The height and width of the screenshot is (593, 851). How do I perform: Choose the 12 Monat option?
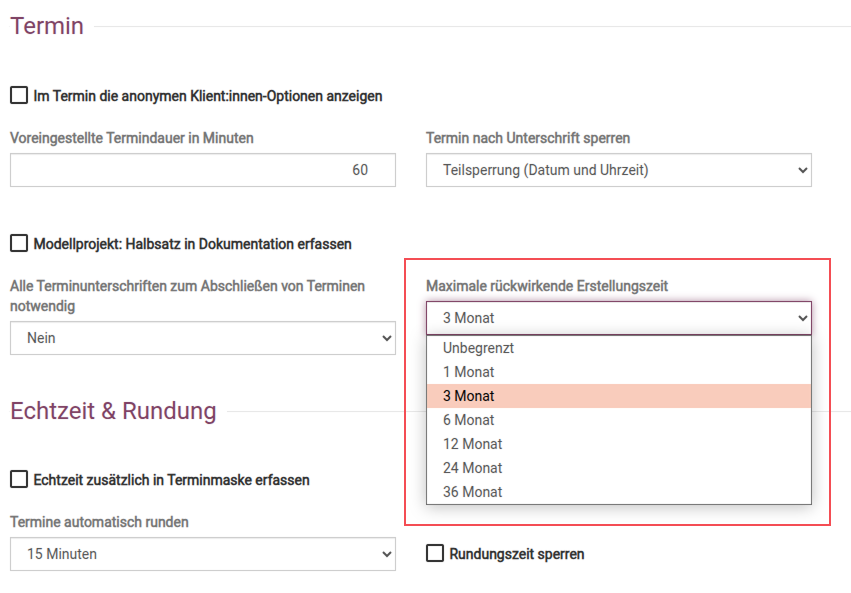pyautogui.click(x=472, y=444)
